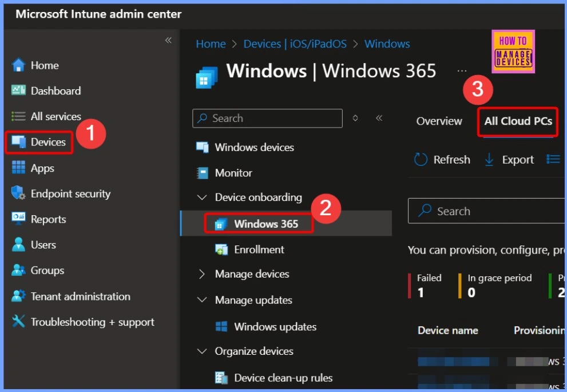Select Devices in the left sidebar
The image size is (567, 392).
point(48,142)
